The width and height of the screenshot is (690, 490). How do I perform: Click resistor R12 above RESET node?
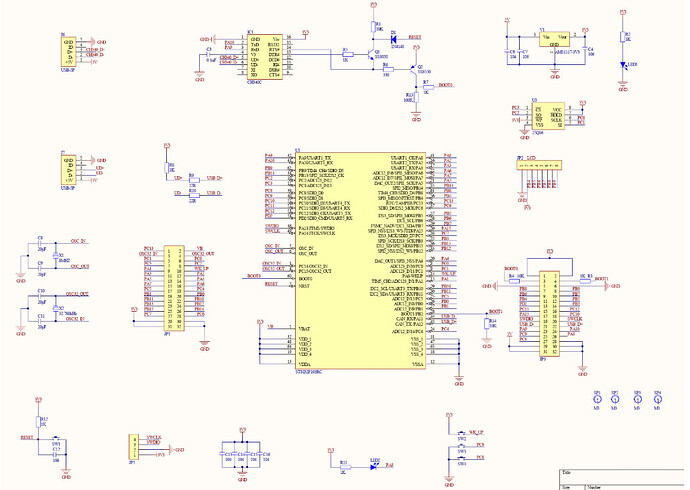[38, 421]
